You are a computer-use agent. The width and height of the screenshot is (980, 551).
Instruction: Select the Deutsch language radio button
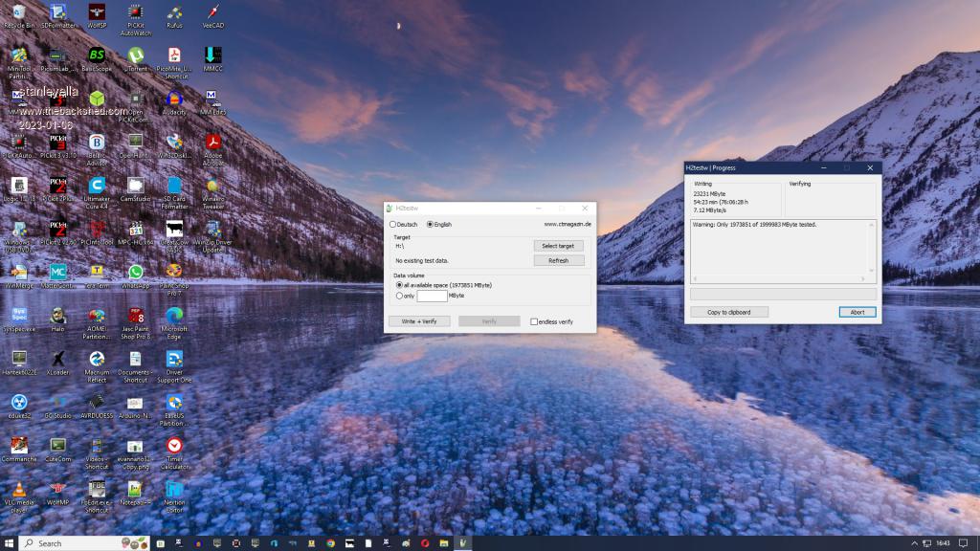pyautogui.click(x=392, y=224)
